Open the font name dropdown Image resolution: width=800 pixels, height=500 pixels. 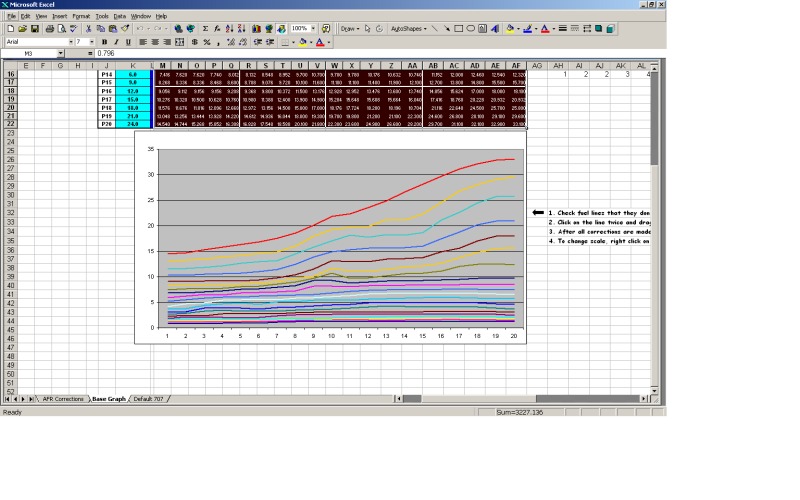click(71, 42)
